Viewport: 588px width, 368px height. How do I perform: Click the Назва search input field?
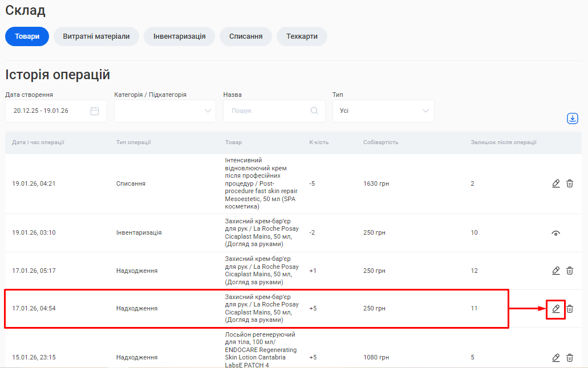[268, 111]
